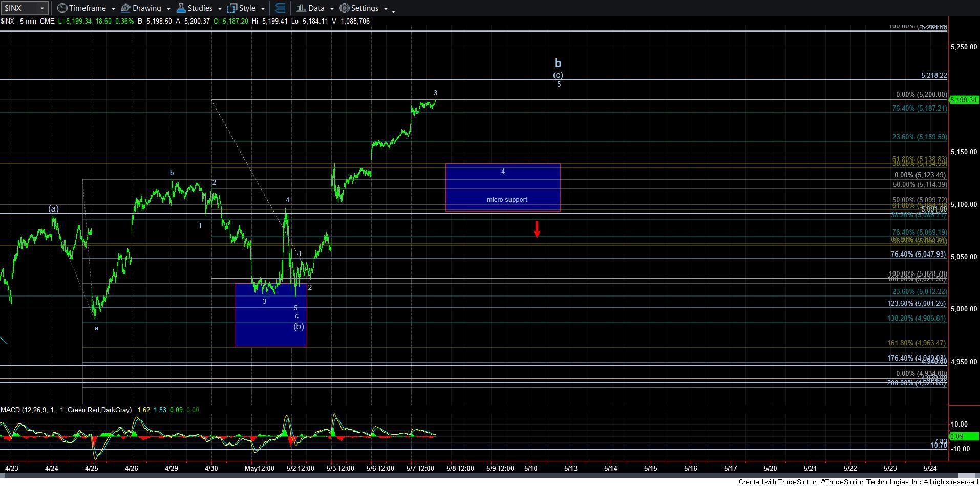Viewport: 980px width, 486px height.
Task: Click the Drawing pencil icon
Action: [x=126, y=8]
